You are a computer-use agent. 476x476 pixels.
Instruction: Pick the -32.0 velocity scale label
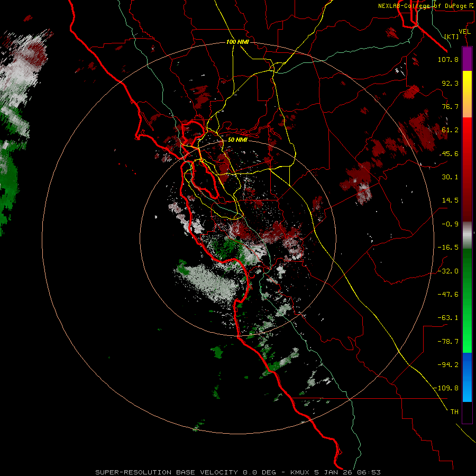(x=448, y=271)
